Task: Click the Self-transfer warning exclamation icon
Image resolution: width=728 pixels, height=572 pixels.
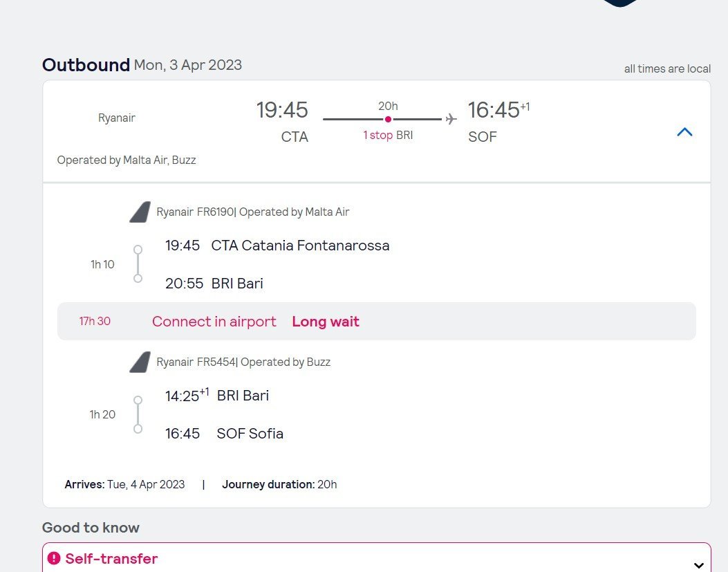Action: point(54,558)
